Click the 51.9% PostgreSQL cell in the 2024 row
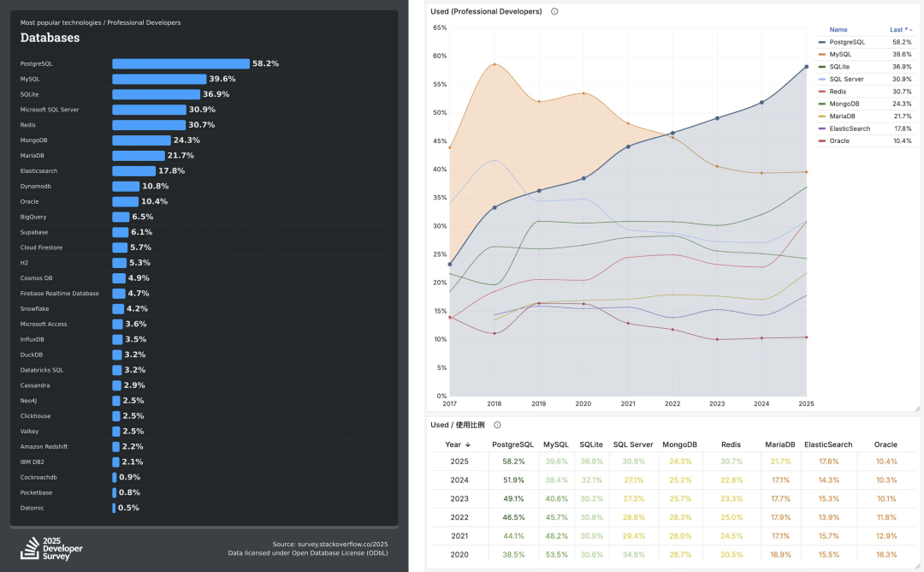 (514, 480)
